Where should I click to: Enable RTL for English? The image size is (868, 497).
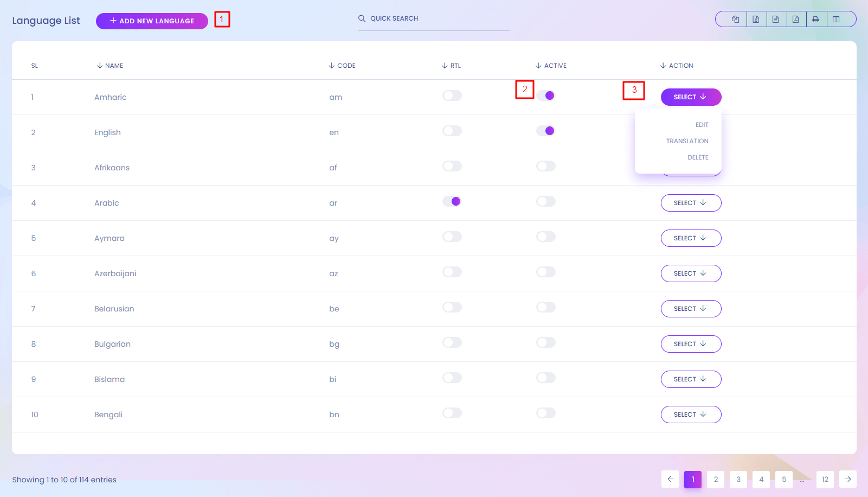(x=452, y=131)
